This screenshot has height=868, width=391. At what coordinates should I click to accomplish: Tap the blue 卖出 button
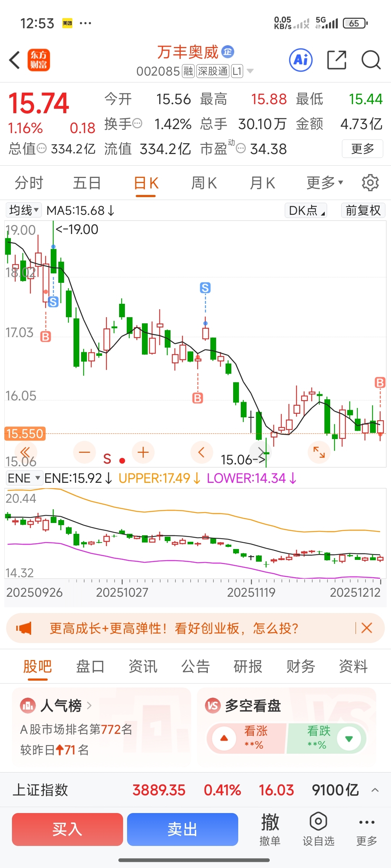[x=182, y=829]
